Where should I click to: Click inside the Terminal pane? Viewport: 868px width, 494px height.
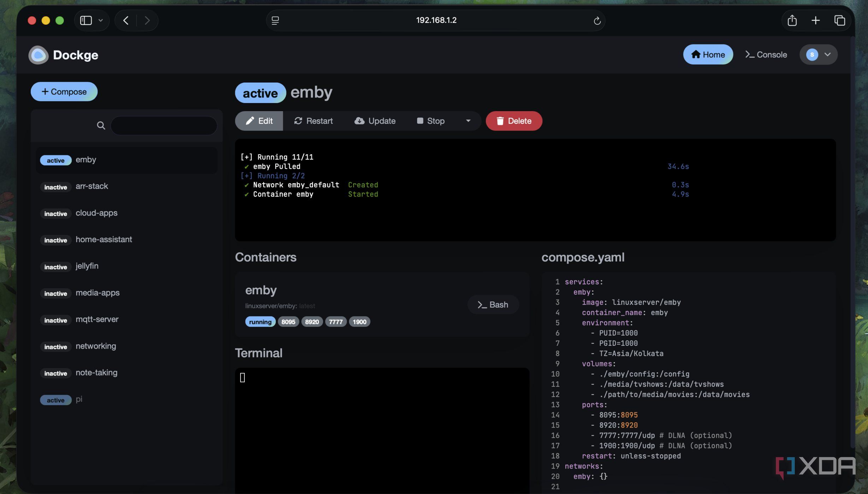click(382, 430)
